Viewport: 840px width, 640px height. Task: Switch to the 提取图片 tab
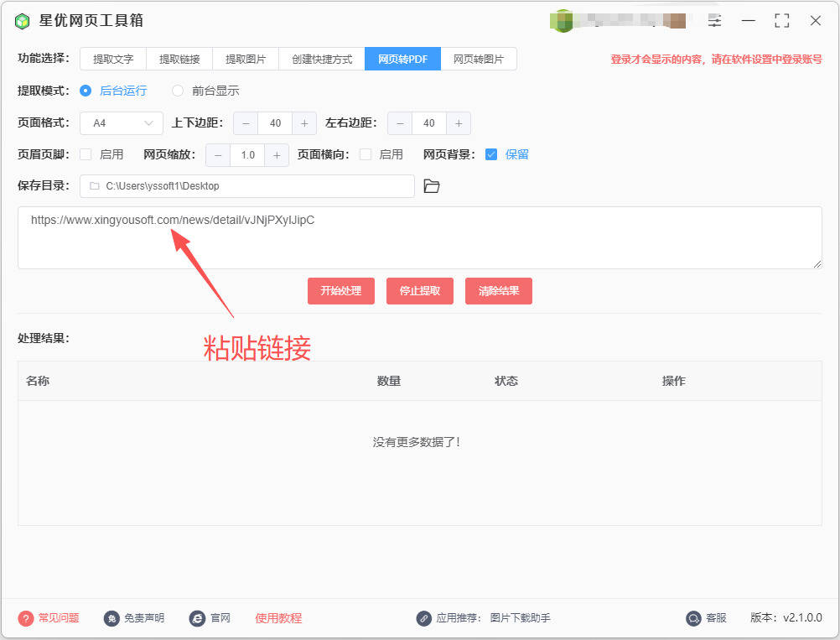[x=246, y=59]
